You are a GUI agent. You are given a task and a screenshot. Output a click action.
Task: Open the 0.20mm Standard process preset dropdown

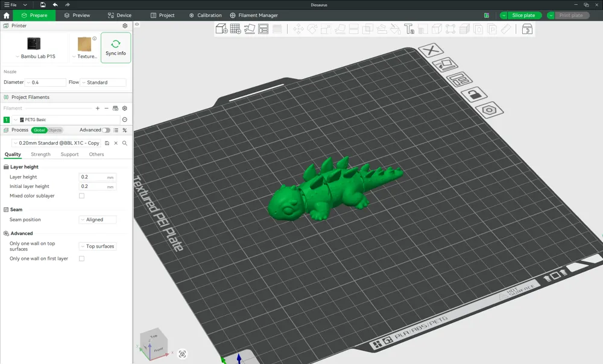pyautogui.click(x=57, y=143)
